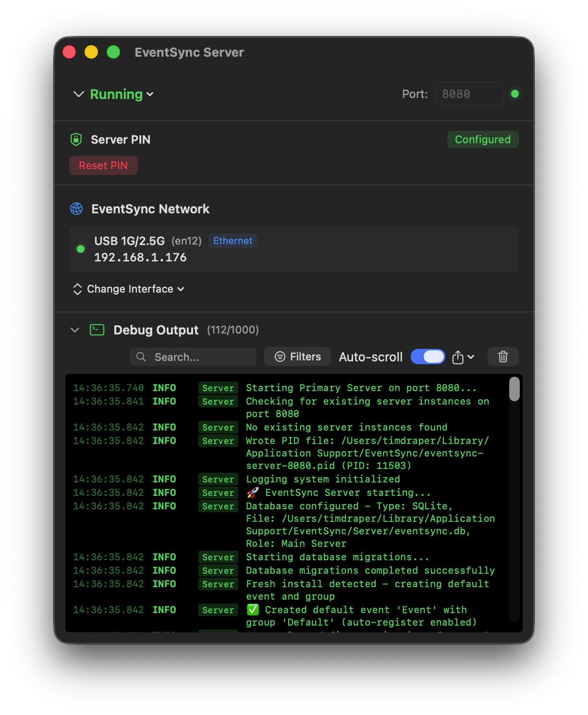Click the timestamp 14:36:35.740
Image resolution: width=588 pixels, height=715 pixels.
(x=109, y=388)
